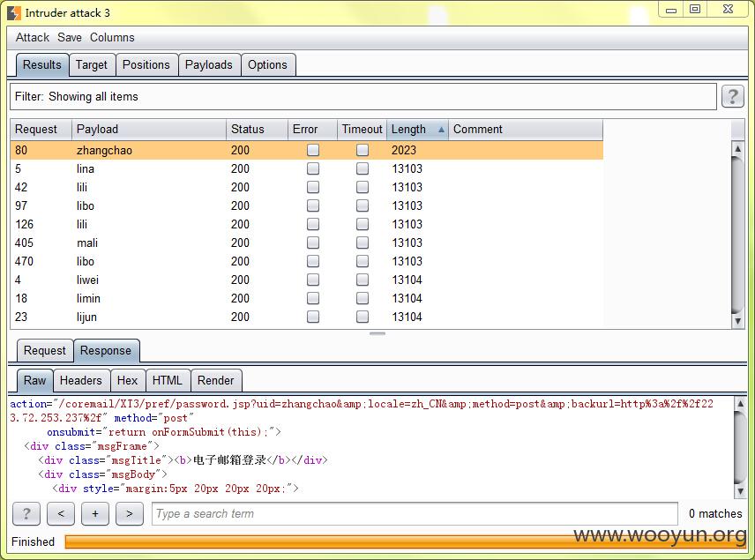Click response pane scroll up arrow
This screenshot has height=560, width=755.
point(740,403)
